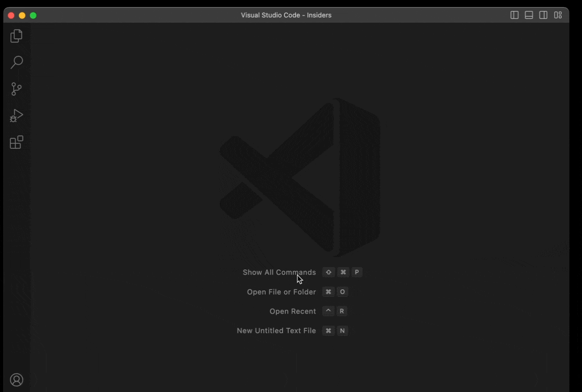Open the Open Recent picker

pos(292,311)
